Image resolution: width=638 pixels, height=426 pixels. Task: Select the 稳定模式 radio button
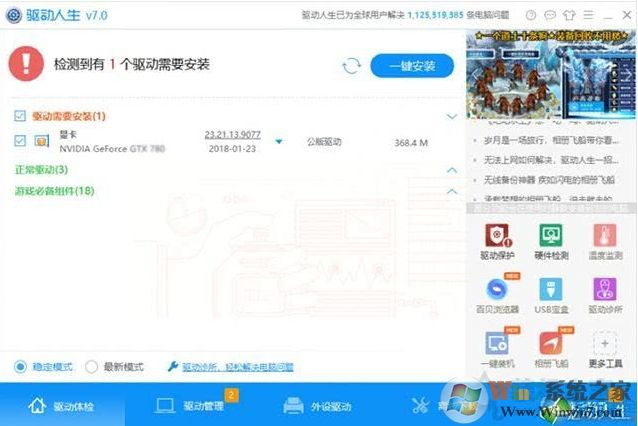click(x=20, y=367)
